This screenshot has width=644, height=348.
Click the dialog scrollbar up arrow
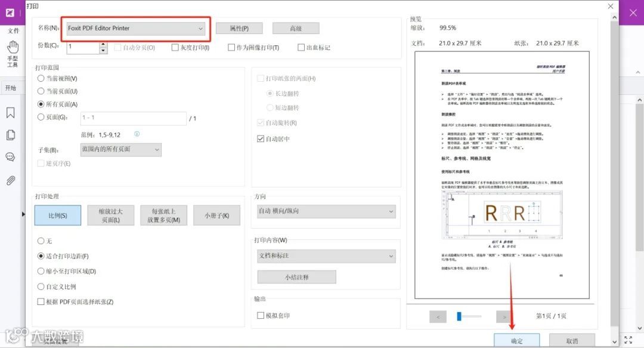(614, 18)
